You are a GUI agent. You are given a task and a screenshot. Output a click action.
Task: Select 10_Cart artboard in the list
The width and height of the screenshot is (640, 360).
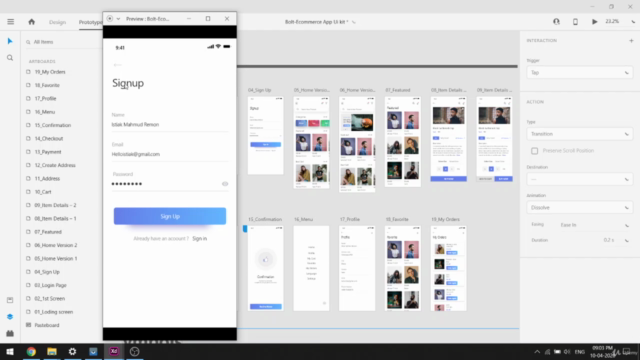tap(43, 192)
